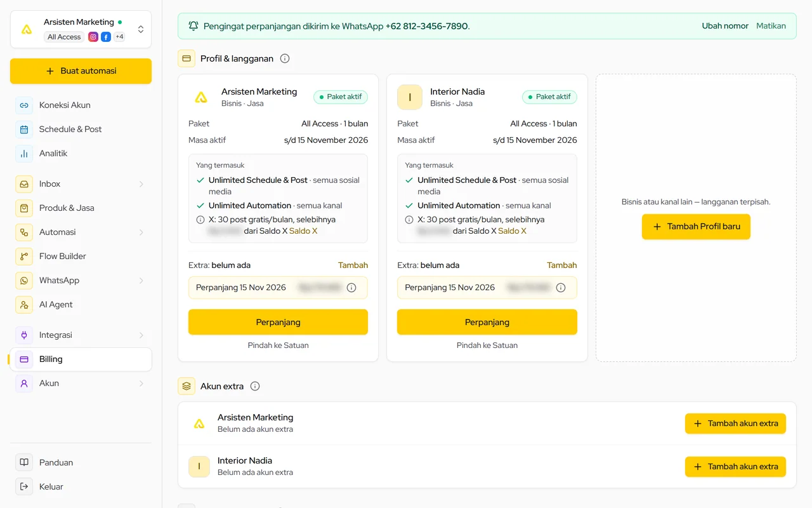The image size is (812, 508).
Task: Open the Billing menu item
Action: pyautogui.click(x=81, y=359)
